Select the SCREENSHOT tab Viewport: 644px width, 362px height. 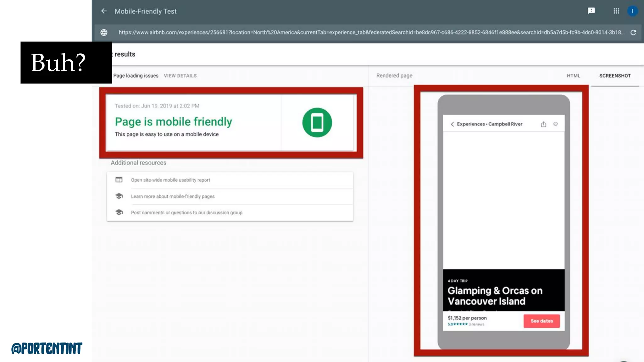[615, 76]
